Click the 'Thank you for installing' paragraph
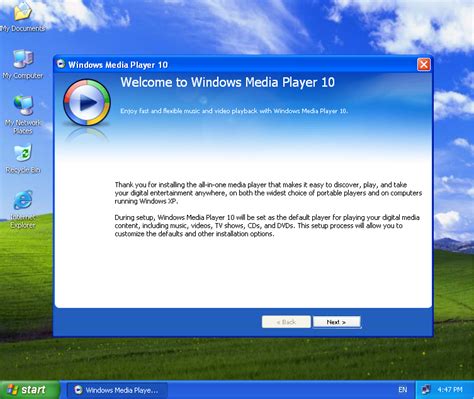474x399 pixels. pos(268,193)
